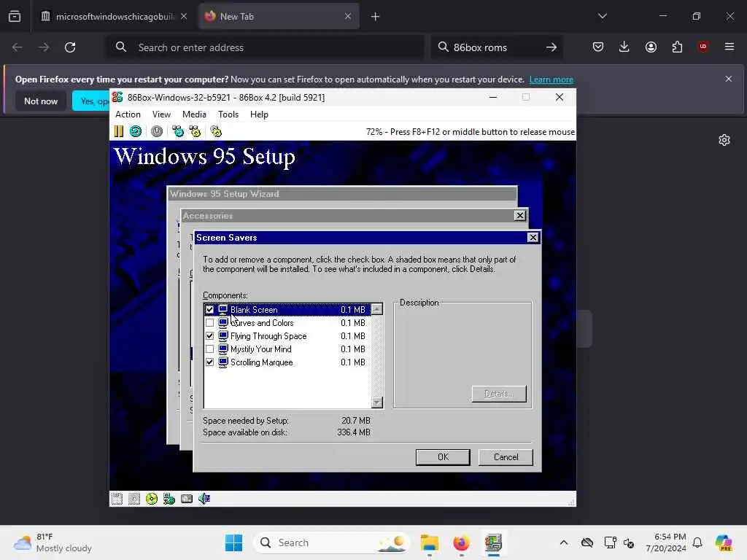
Task: Open 86Box Tools menu
Action: point(228,114)
